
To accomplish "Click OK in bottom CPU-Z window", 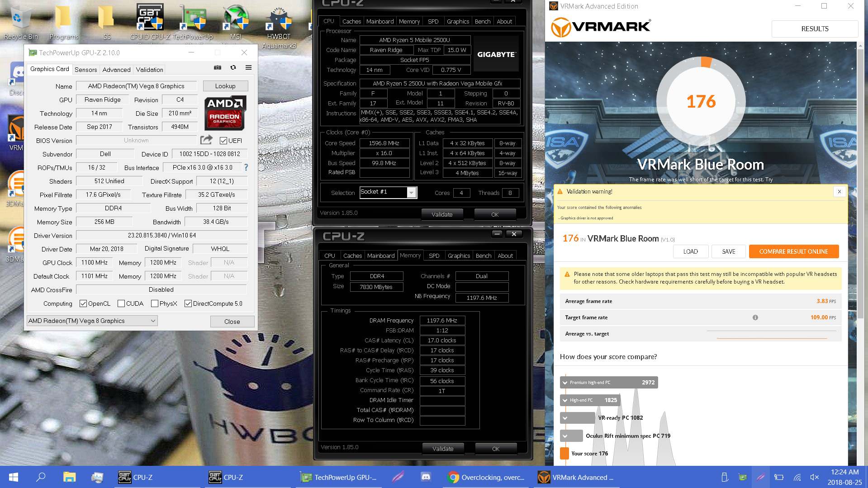I will [496, 449].
